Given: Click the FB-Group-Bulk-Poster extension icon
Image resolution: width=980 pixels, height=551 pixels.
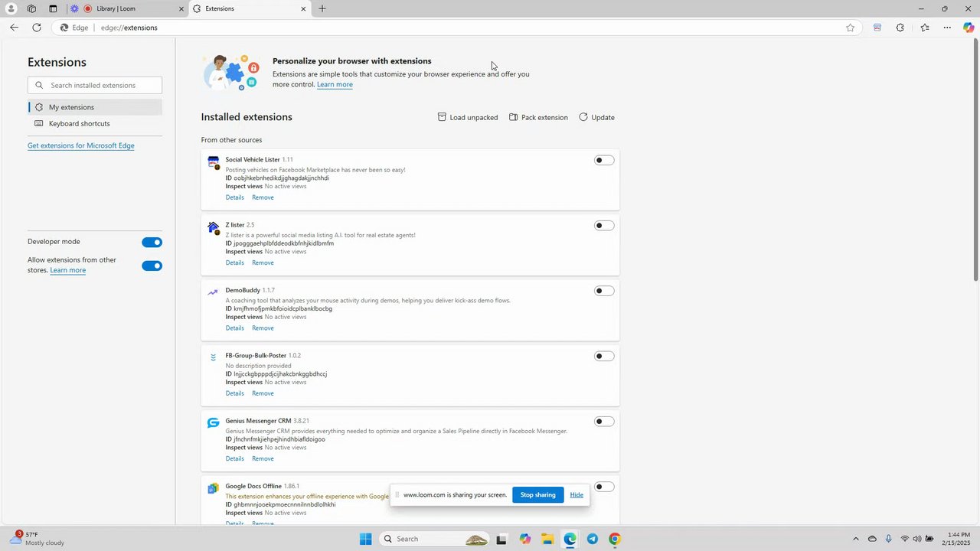Looking at the screenshot, I should click(x=213, y=357).
